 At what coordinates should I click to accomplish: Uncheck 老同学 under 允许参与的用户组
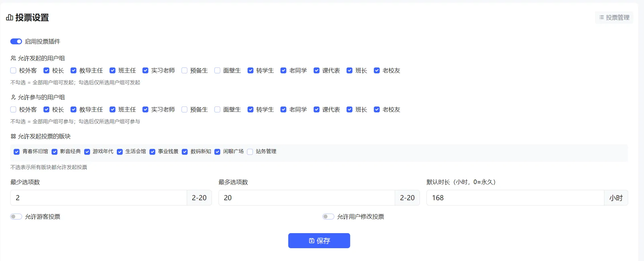click(x=283, y=110)
